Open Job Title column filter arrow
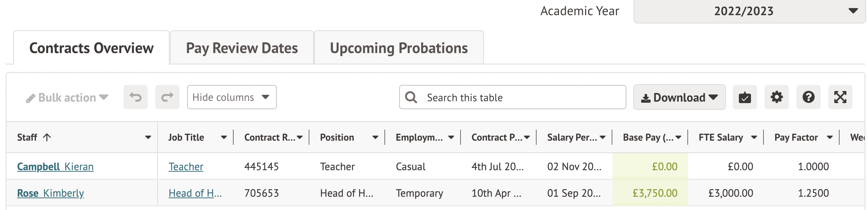The image size is (868, 210). 224,137
